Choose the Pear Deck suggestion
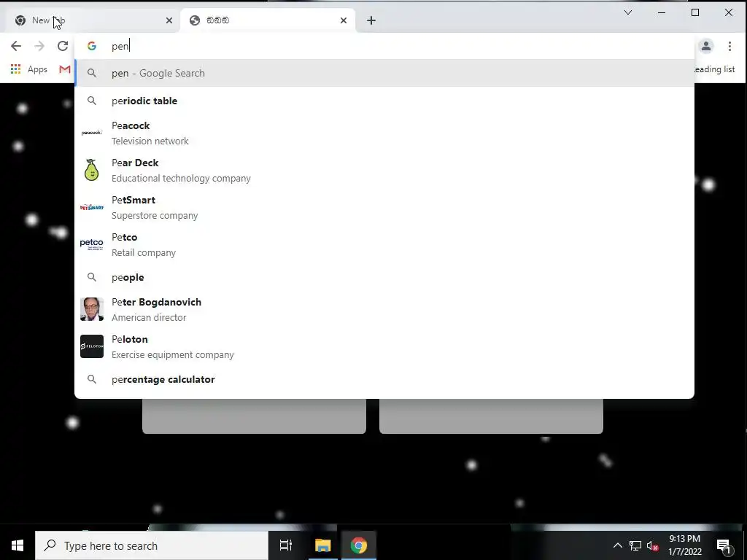 (x=384, y=170)
